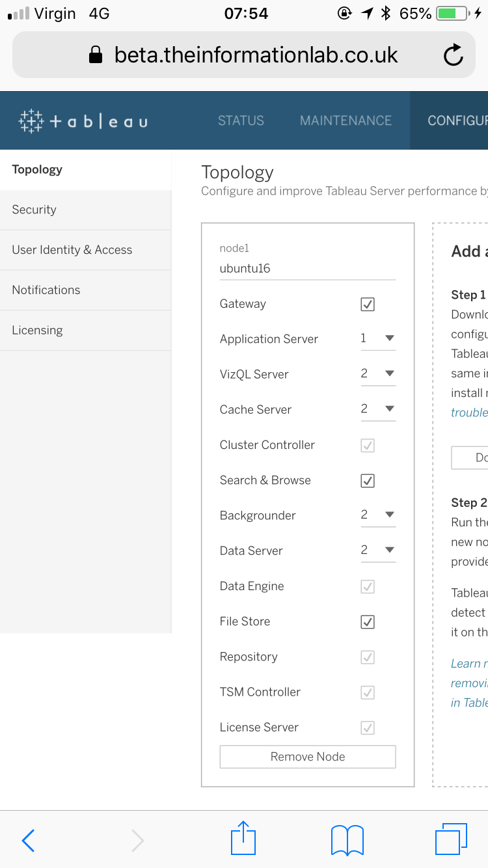The height and width of the screenshot is (868, 488).
Task: Open Safari bookmarks book icon
Action: [347, 840]
